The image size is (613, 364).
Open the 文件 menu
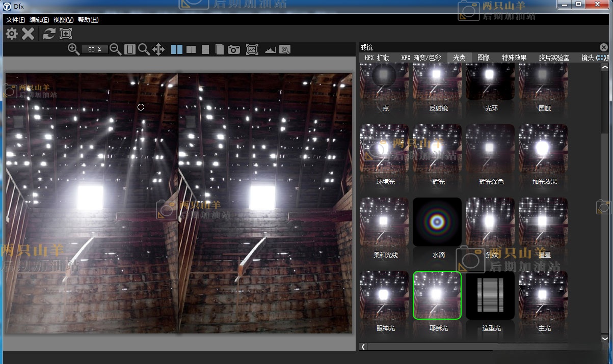coord(16,20)
